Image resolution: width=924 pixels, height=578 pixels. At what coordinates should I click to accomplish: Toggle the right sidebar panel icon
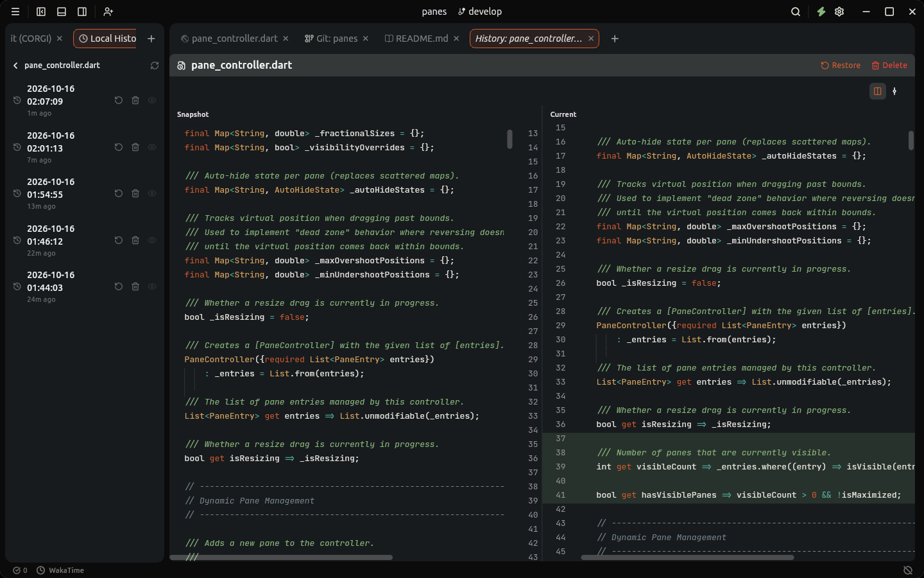tap(82, 12)
